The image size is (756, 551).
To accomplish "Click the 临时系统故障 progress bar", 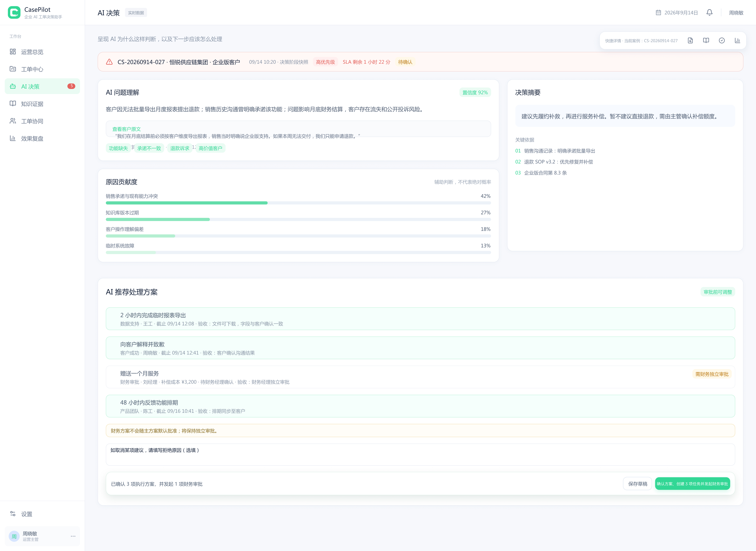I will pyautogui.click(x=298, y=253).
